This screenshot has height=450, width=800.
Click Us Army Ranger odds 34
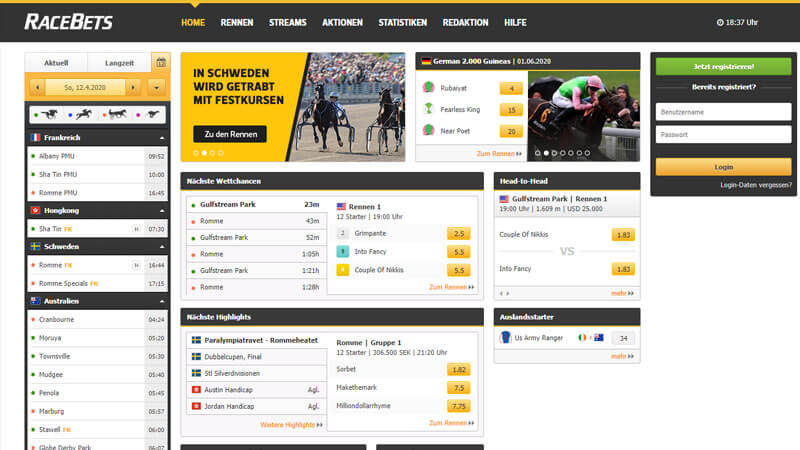(x=623, y=338)
